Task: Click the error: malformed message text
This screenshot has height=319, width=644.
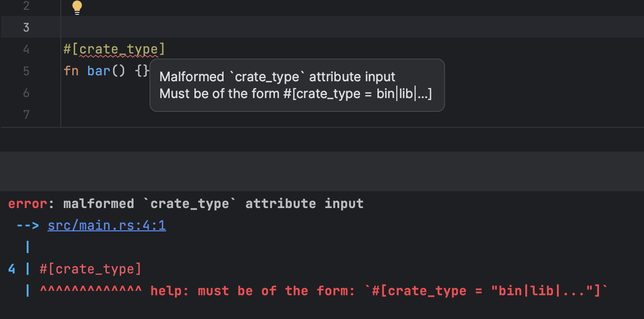Action: tap(185, 203)
